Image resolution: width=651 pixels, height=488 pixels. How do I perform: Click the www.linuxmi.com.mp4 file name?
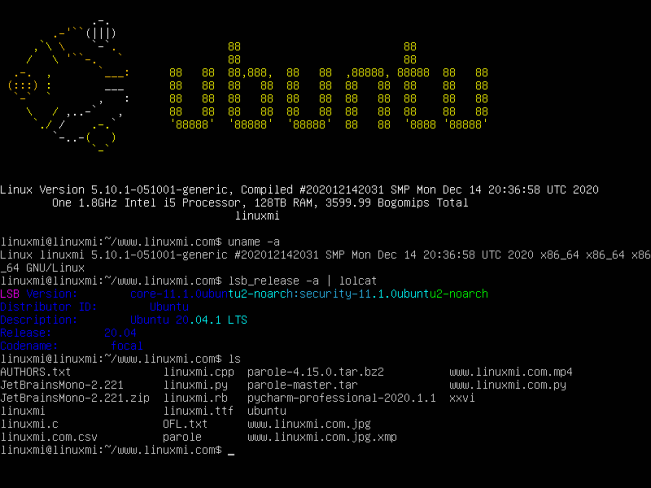pos(511,372)
